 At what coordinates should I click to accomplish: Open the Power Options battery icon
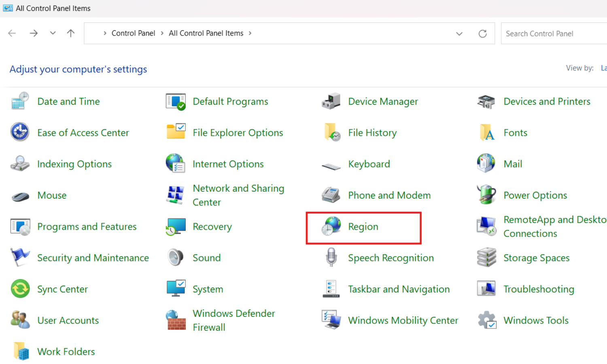click(x=486, y=195)
